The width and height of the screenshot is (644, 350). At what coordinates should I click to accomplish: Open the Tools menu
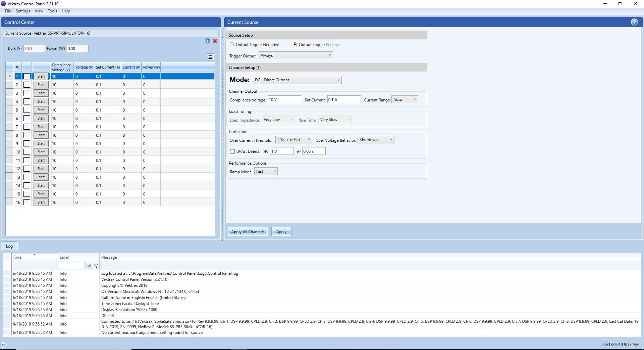pyautogui.click(x=52, y=11)
